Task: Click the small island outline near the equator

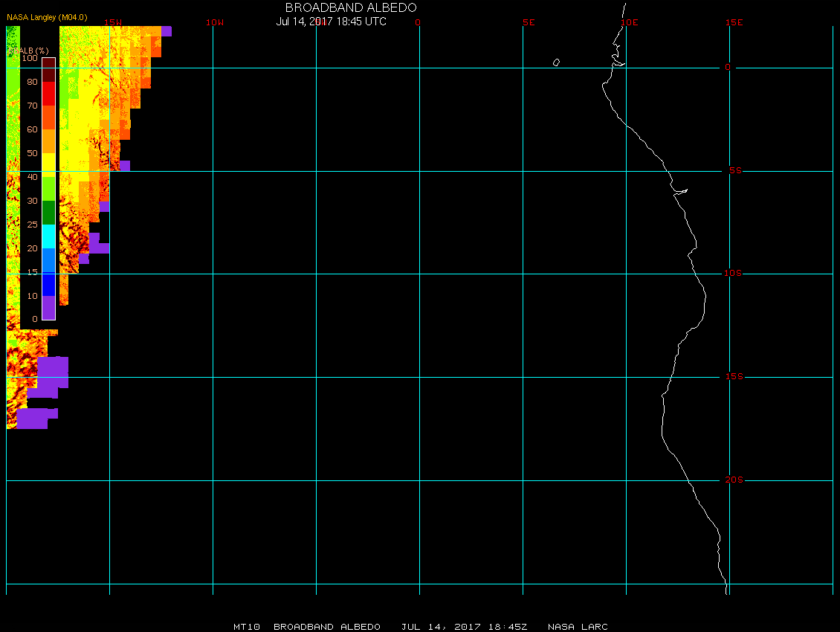Action: 556,62
